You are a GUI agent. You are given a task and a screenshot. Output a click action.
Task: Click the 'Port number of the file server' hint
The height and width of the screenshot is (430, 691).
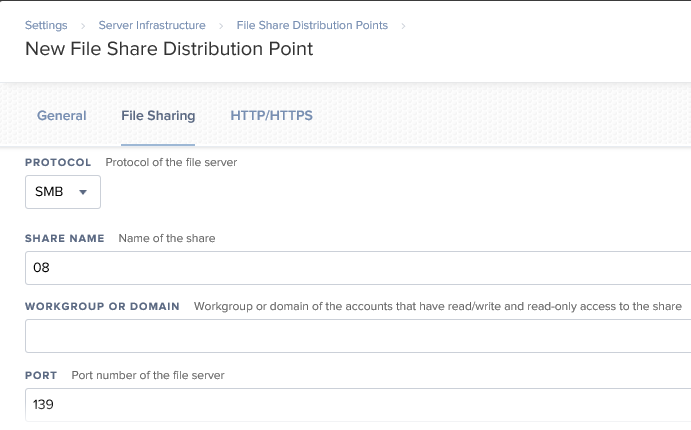148,375
